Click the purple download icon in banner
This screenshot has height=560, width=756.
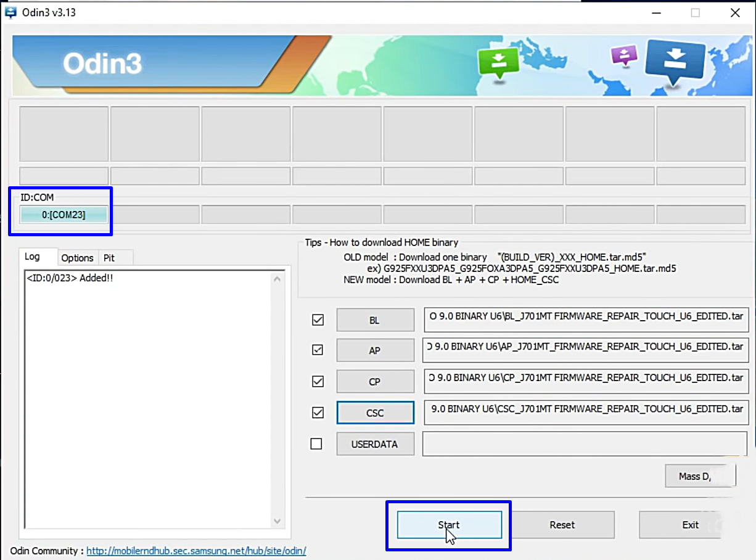623,57
